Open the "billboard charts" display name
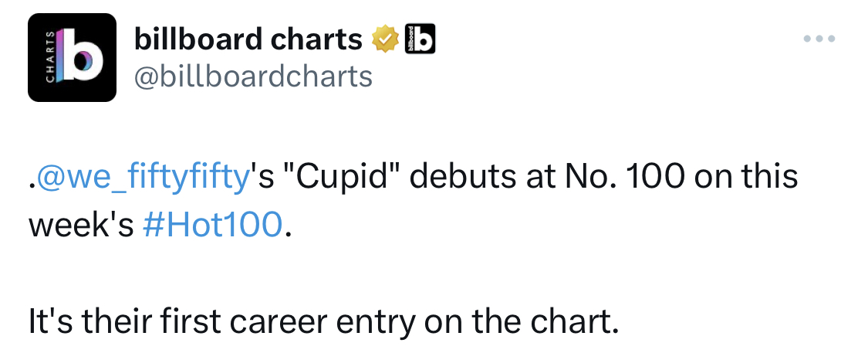 (x=248, y=39)
